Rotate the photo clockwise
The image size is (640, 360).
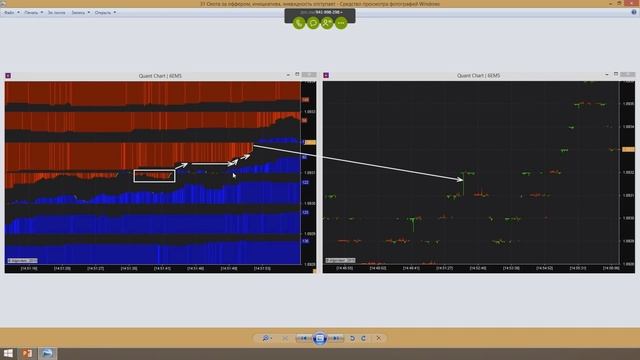pos(364,338)
